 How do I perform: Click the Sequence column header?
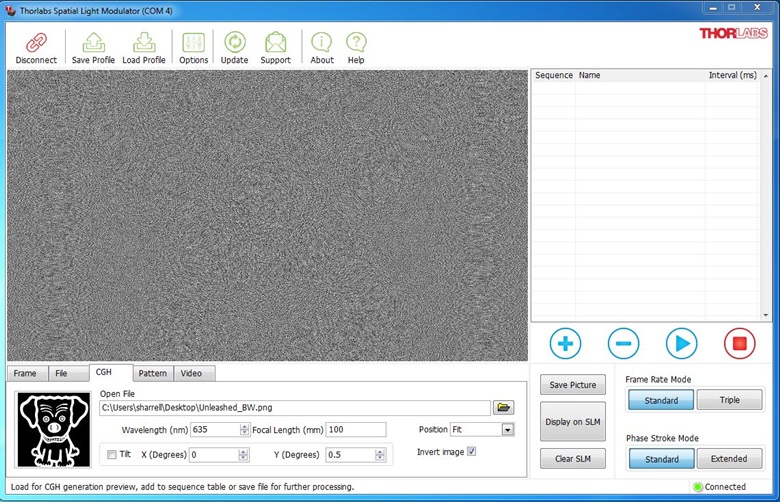click(x=554, y=75)
